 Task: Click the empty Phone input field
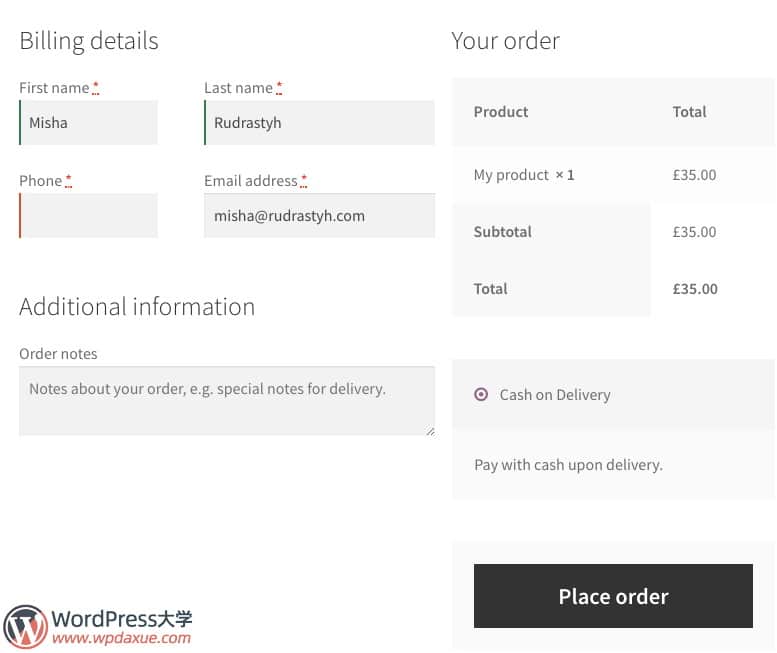click(88, 216)
